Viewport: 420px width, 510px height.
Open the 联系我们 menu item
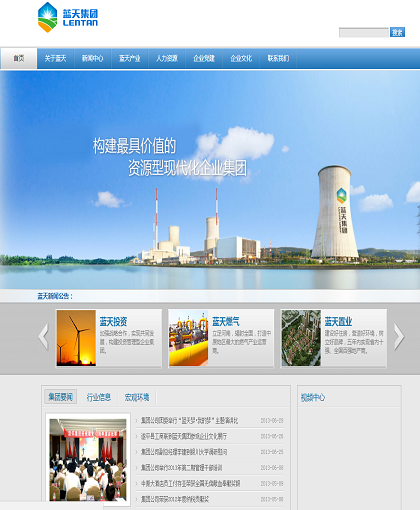click(x=278, y=59)
